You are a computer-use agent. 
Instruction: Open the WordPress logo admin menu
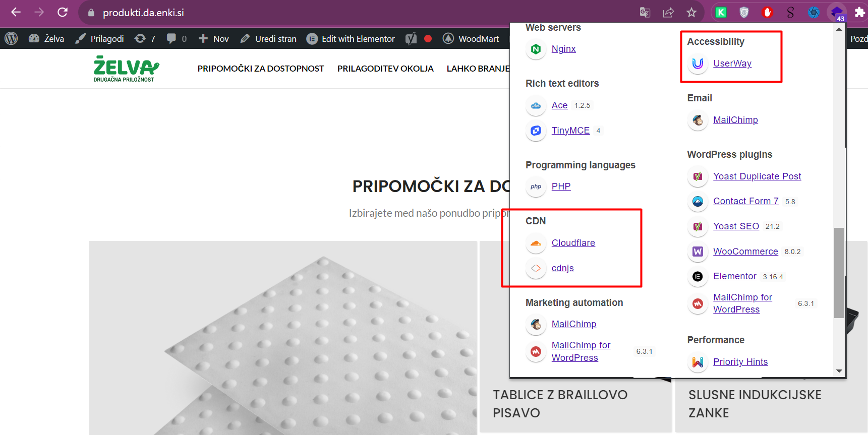(x=11, y=38)
